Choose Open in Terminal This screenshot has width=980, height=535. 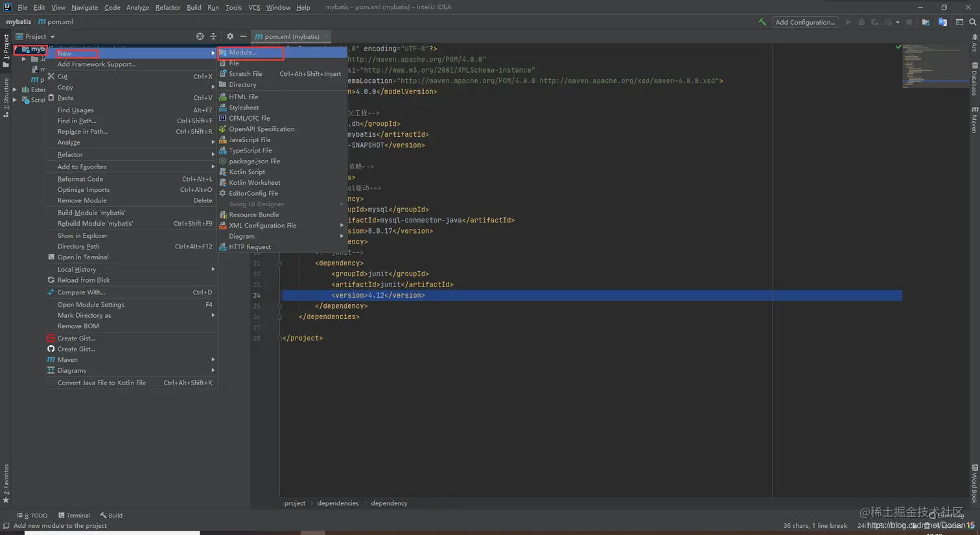[132, 257]
